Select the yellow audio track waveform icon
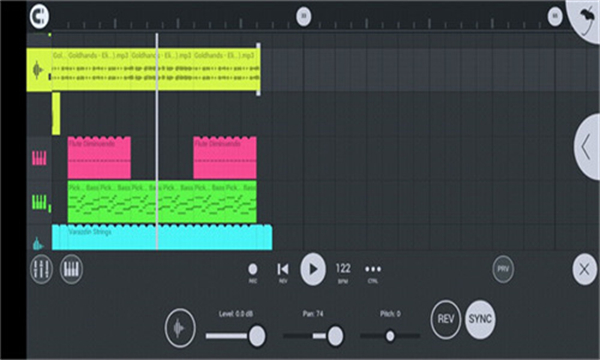This screenshot has height=360, width=600. (38, 70)
